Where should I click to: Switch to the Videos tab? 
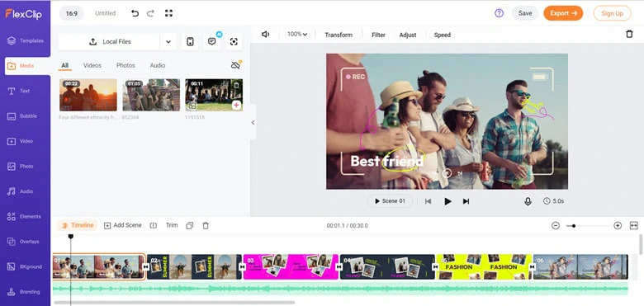click(92, 65)
